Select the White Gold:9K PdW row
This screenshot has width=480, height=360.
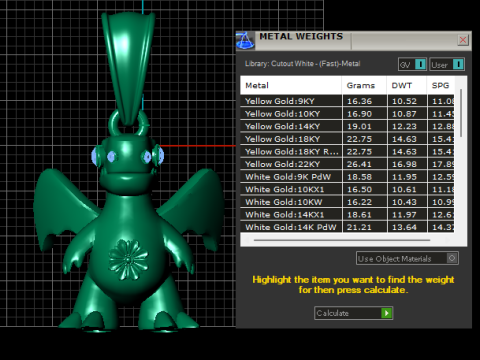(347, 177)
